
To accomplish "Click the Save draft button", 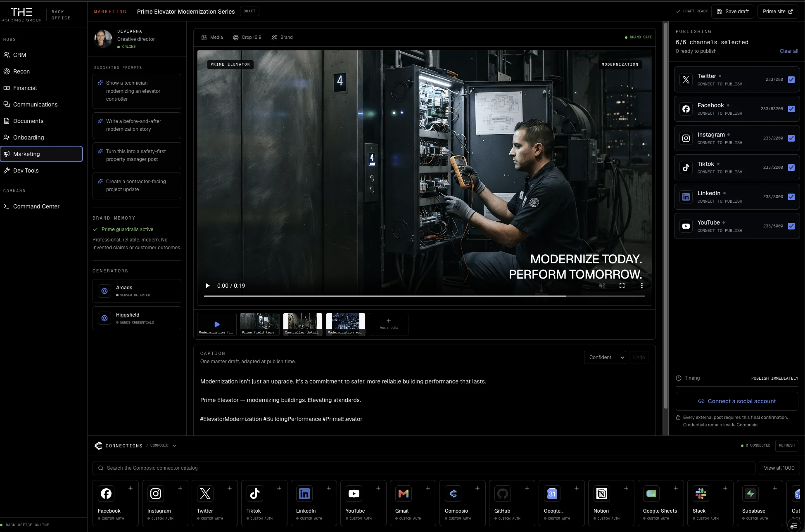I will pyautogui.click(x=733, y=12).
